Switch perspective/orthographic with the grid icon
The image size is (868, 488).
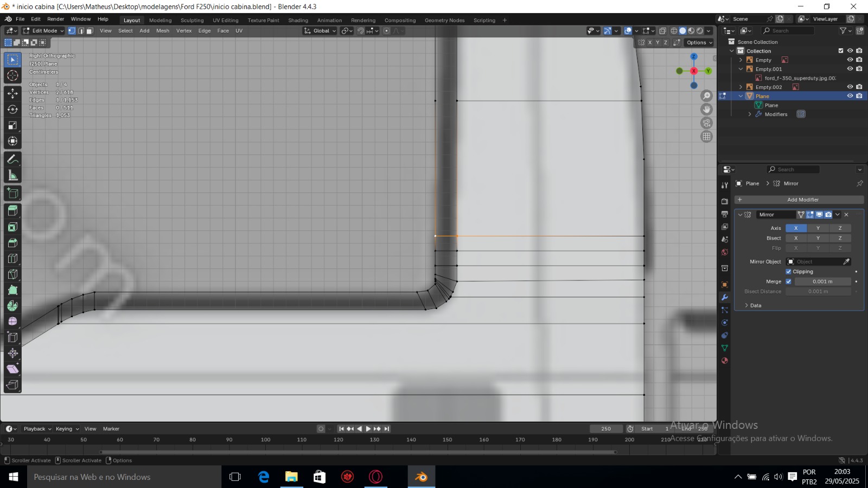pyautogui.click(x=706, y=137)
